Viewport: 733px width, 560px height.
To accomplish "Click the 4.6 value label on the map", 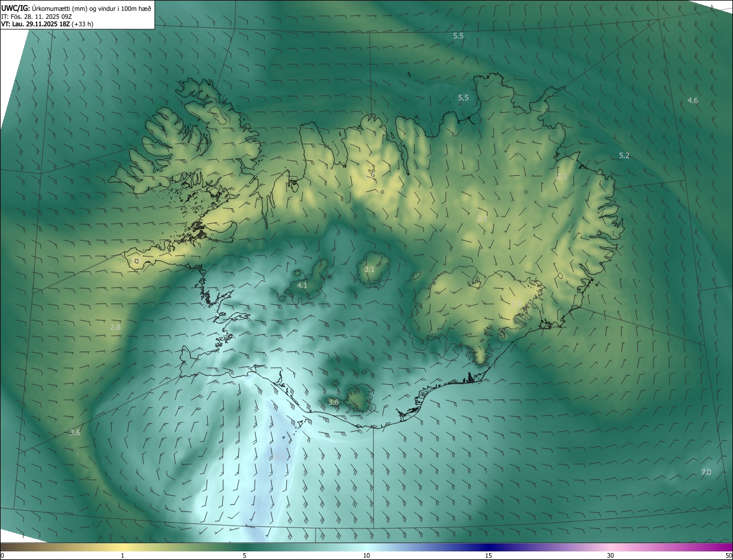I will click(692, 101).
